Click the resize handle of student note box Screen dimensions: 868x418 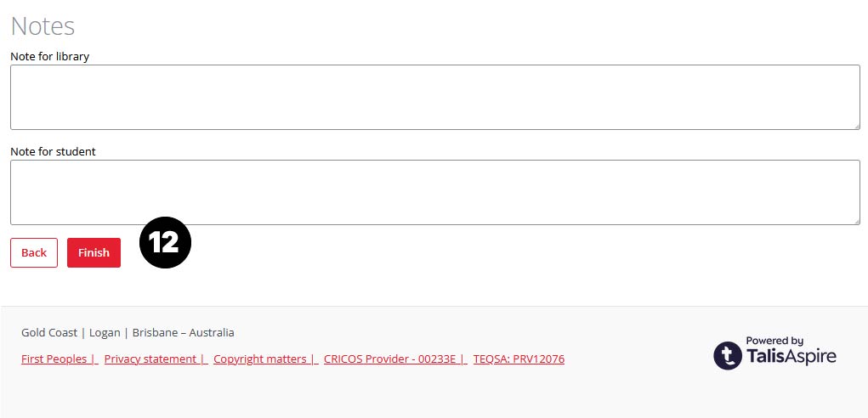pos(855,220)
